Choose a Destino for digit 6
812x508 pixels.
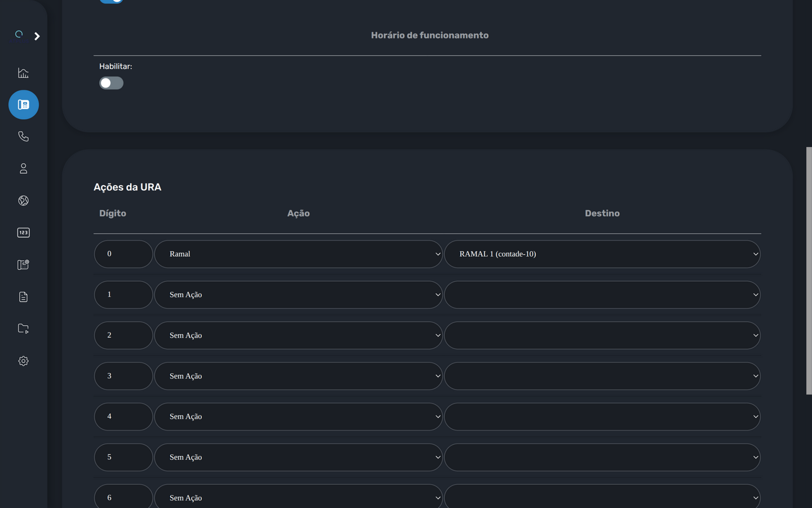coord(602,497)
